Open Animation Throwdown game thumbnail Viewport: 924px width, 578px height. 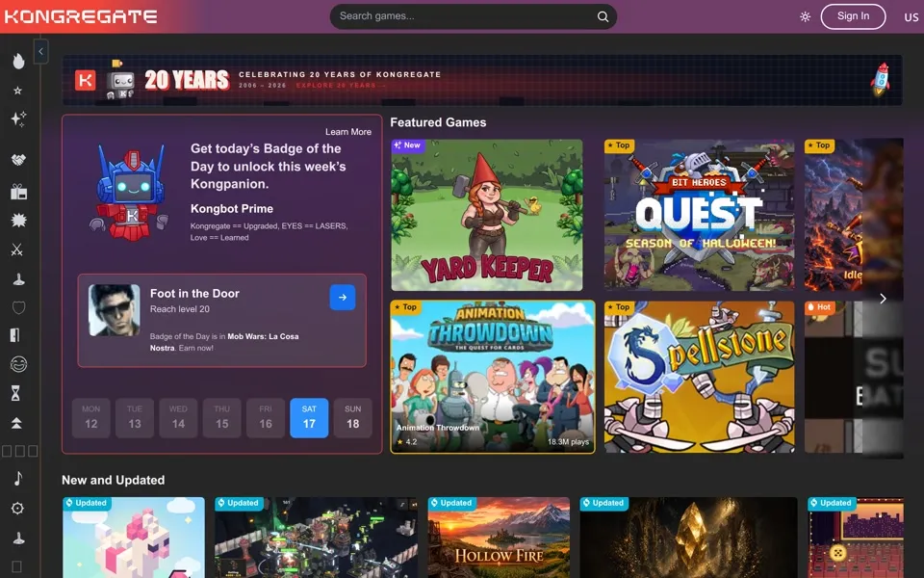tap(493, 377)
